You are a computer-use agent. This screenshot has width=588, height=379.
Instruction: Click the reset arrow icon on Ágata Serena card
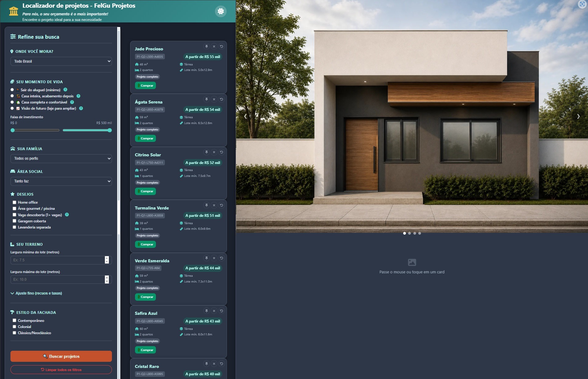tap(221, 99)
